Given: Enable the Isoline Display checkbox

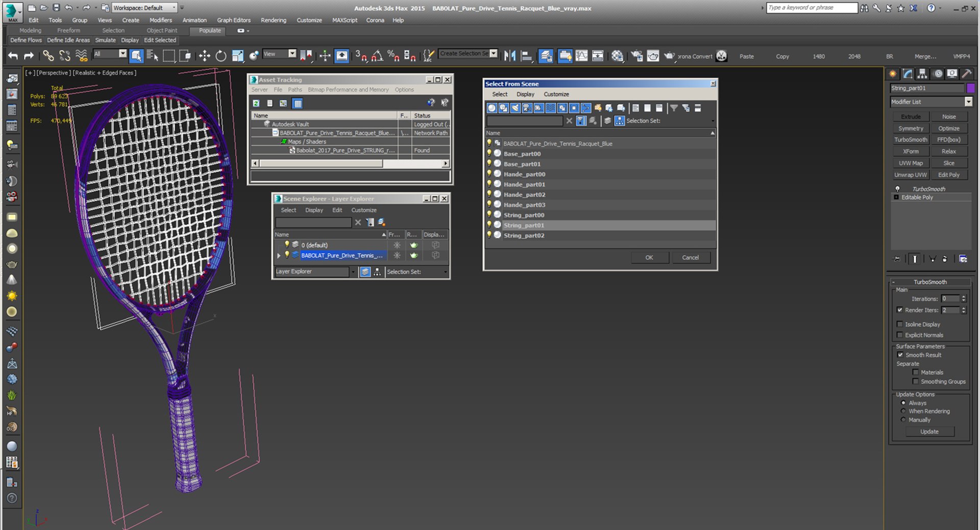Looking at the screenshot, I should point(900,324).
